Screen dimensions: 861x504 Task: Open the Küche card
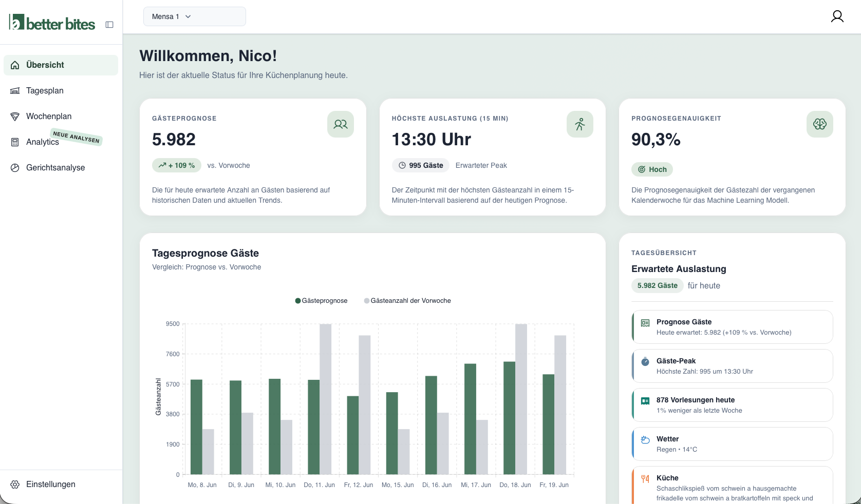coord(732,485)
